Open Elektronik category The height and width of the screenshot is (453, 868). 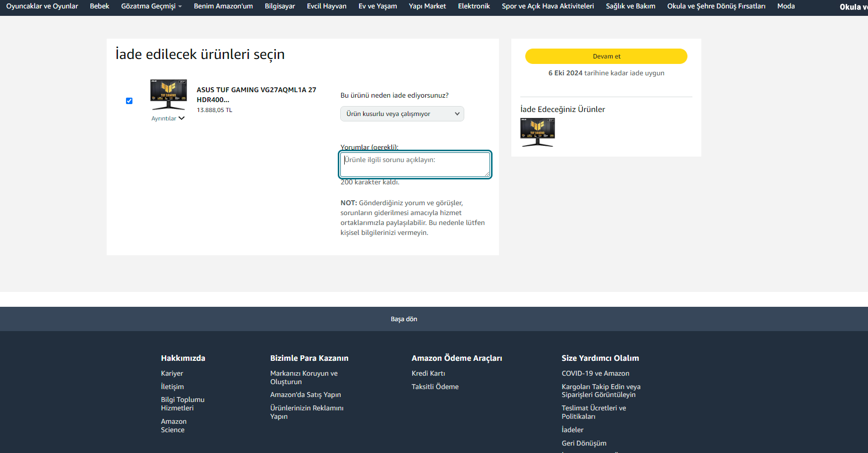[474, 6]
